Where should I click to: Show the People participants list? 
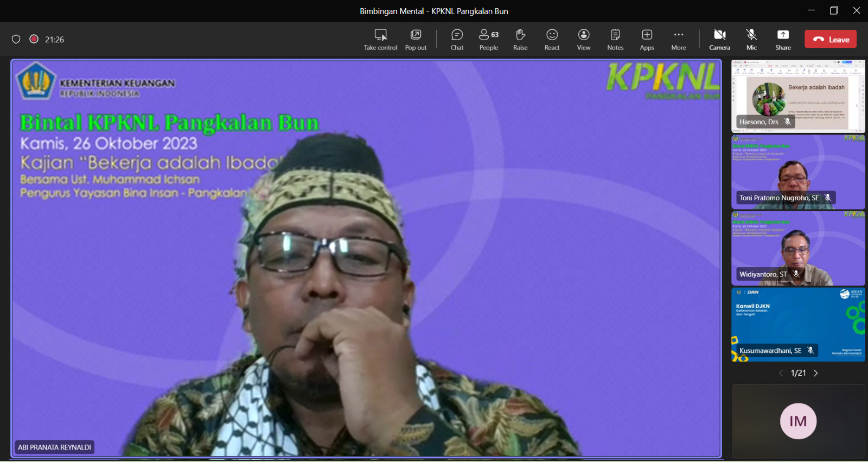click(488, 40)
